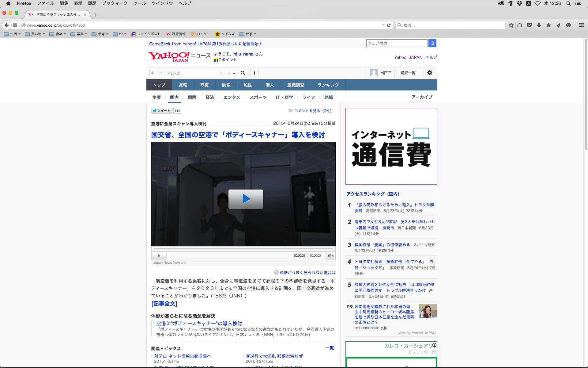Screen dimensions: 588x368
Task: Toggle mute on the video player
Action: point(330,255)
